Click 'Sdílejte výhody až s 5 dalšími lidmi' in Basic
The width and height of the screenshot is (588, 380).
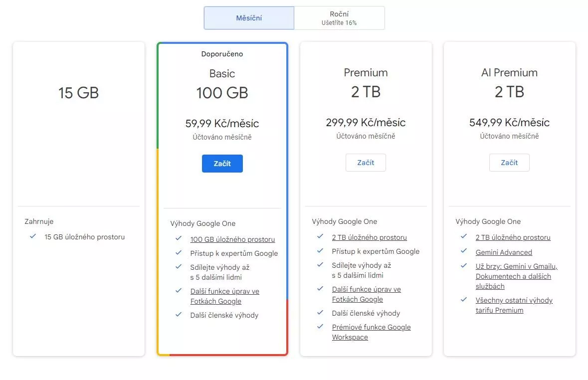click(x=220, y=272)
